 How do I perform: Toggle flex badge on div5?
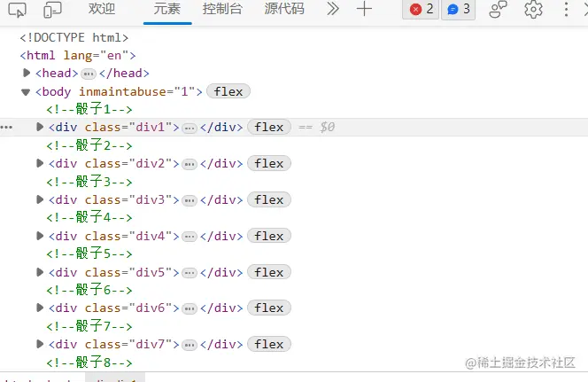tap(269, 272)
